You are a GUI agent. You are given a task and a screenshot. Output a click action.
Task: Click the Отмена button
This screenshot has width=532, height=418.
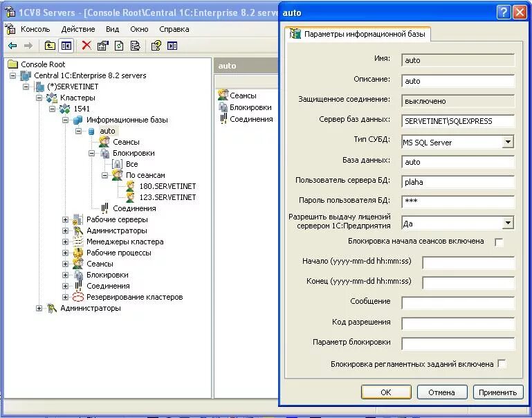pos(442,392)
